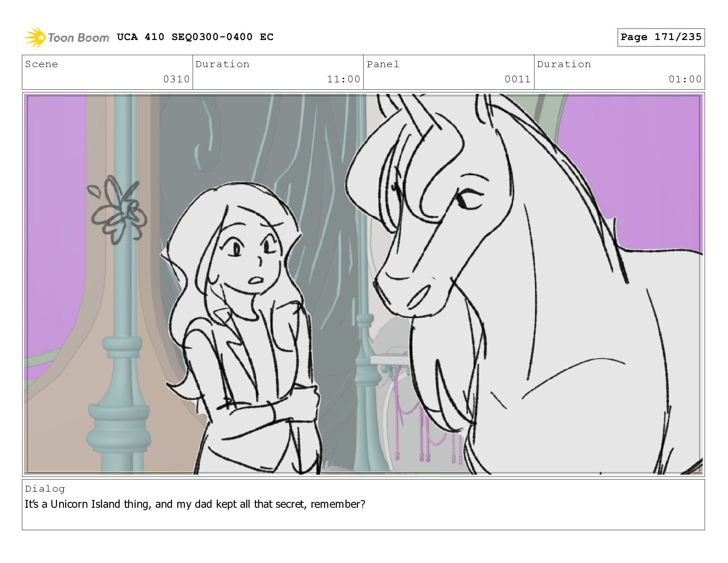Image resolution: width=728 pixels, height=563 pixels.
Task: Click the 'Scene' header label
Action: point(41,64)
